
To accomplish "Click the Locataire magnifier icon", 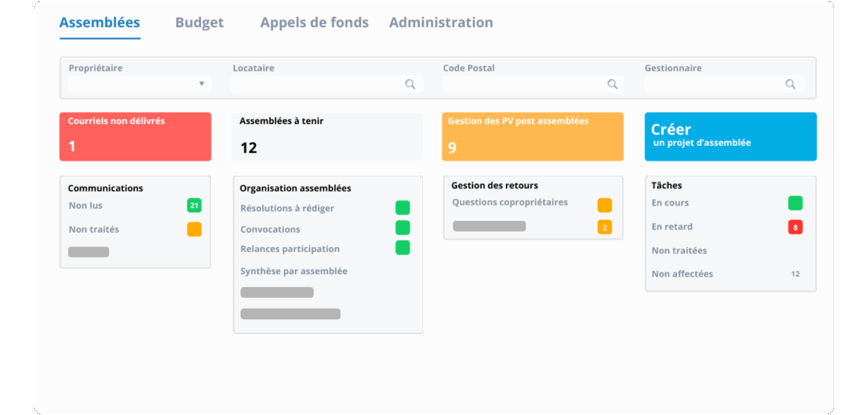I will coord(410,84).
